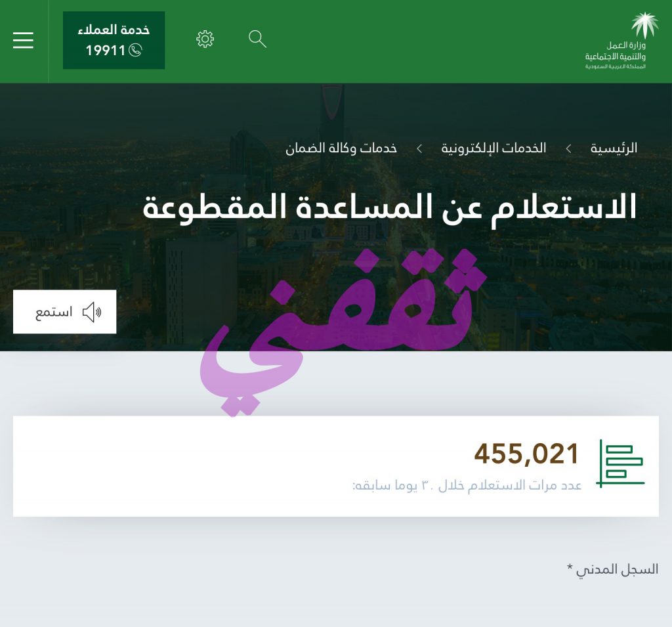Click the استمع listen button

(65, 312)
